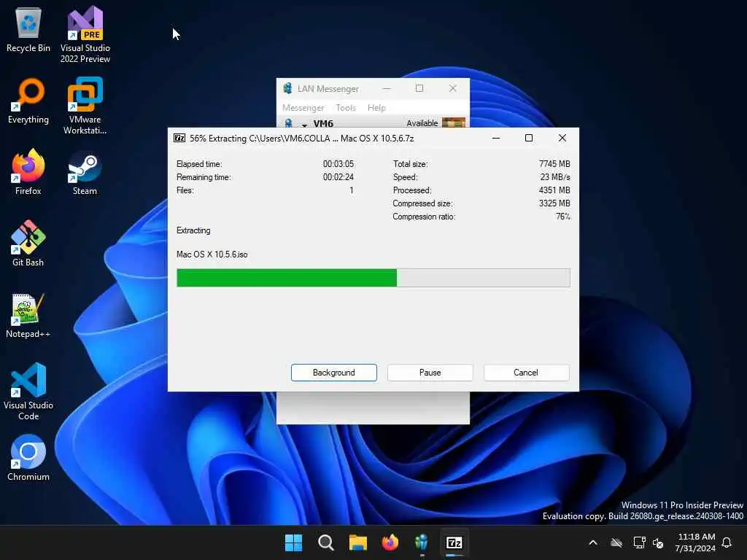This screenshot has height=560, width=747.
Task: Open the Chromium desktop shortcut
Action: point(28,458)
